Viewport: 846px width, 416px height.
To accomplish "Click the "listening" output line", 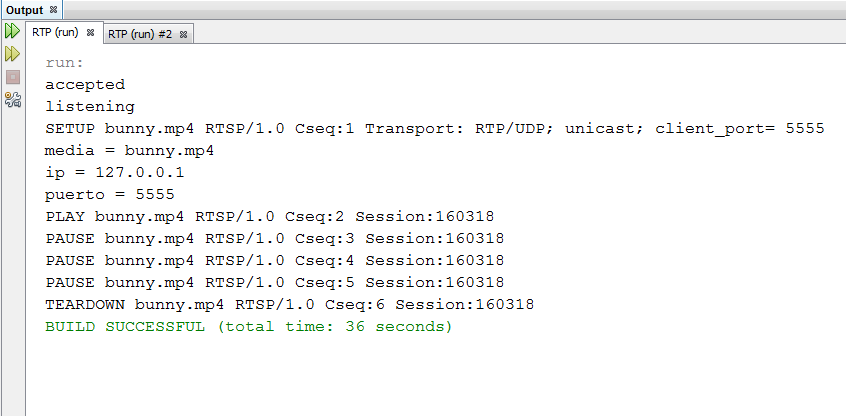I will coord(90,107).
